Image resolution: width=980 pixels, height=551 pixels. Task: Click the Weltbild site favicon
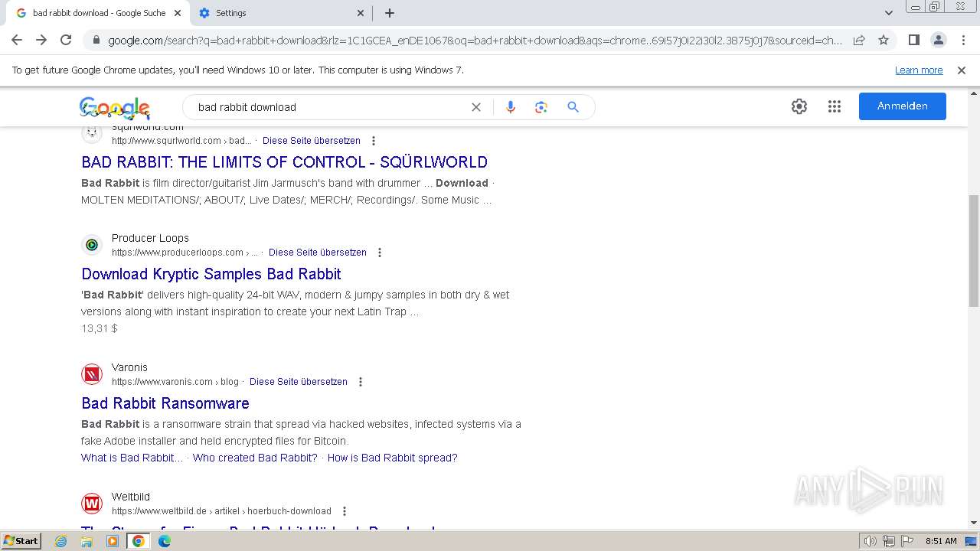point(92,504)
